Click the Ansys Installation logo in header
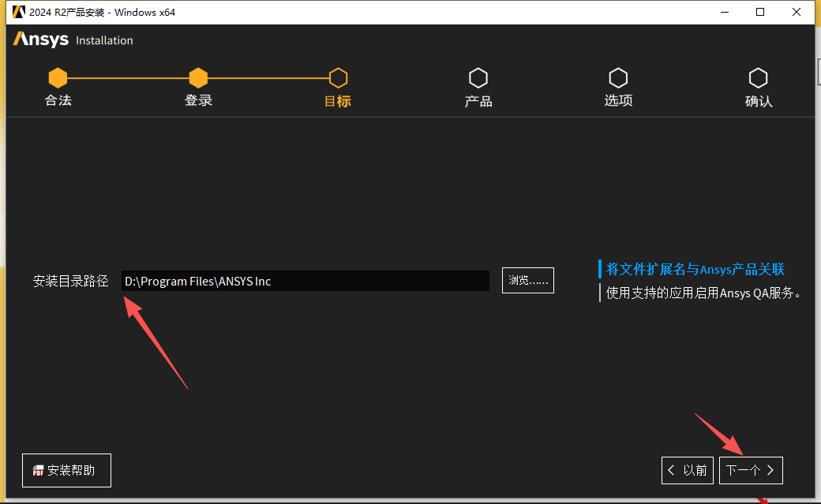Image resolution: width=821 pixels, height=504 pixels. pos(73,40)
